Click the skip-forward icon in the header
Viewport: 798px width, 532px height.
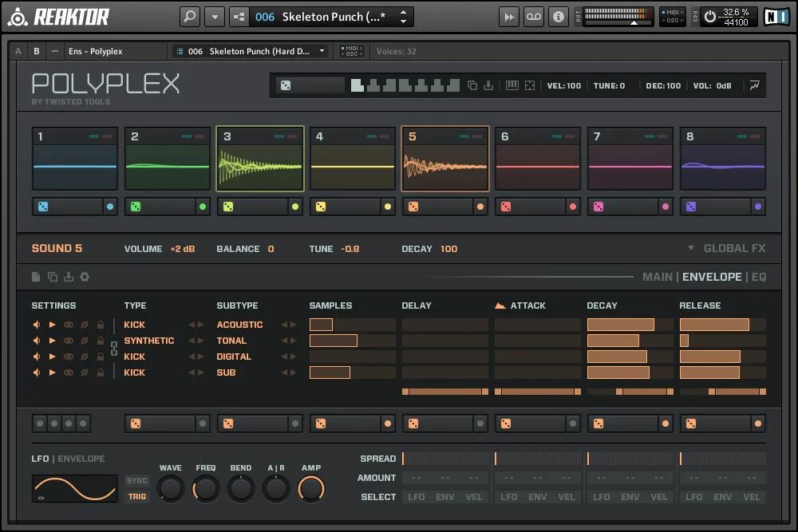(508, 17)
